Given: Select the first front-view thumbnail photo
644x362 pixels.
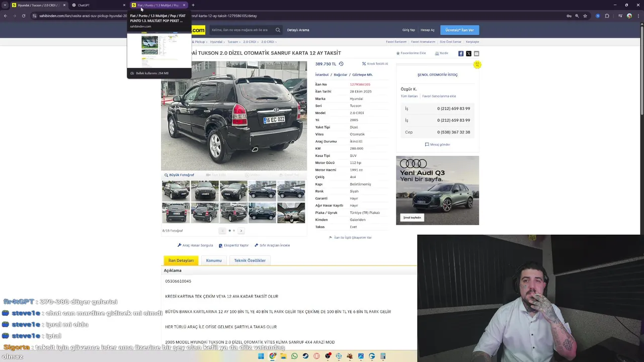Looking at the screenshot, I should 176,191.
